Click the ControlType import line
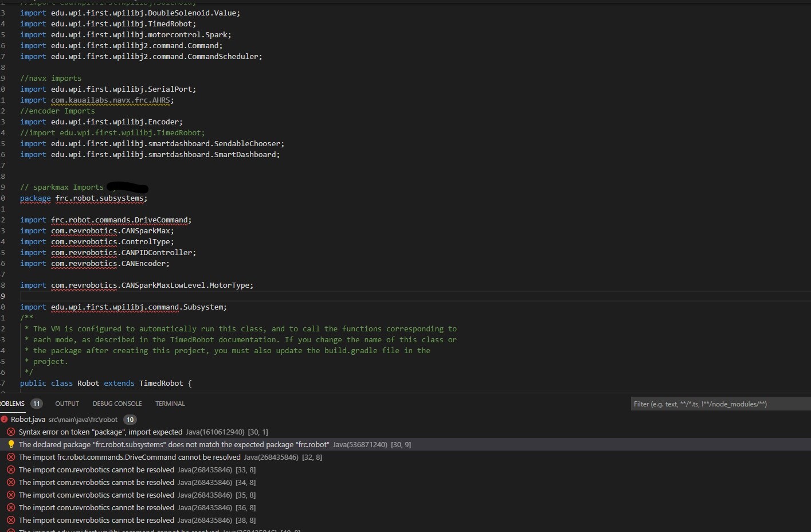Screen dimensions: 811x532 (97, 241)
